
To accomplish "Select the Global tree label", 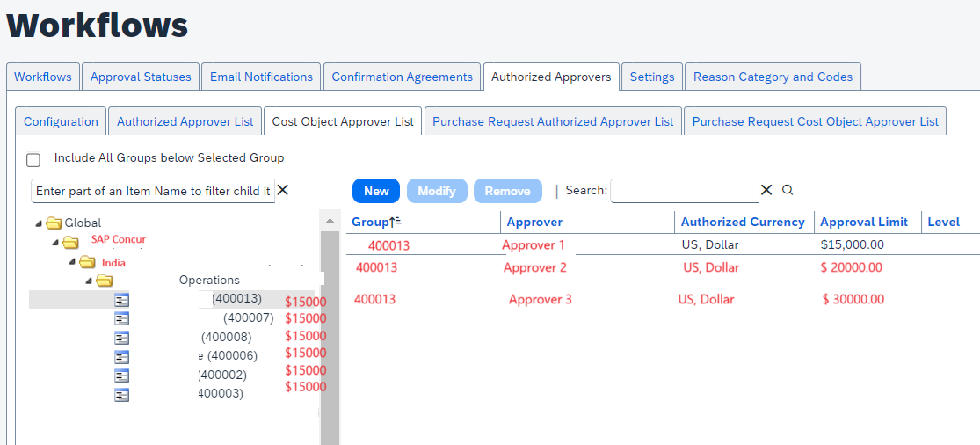I will coord(83,223).
